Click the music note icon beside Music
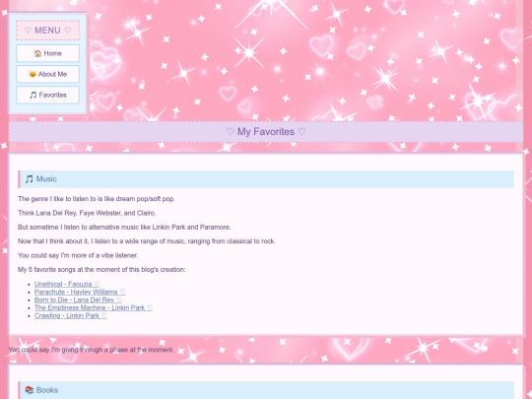Viewport: 532px width, 399px height. click(30, 179)
